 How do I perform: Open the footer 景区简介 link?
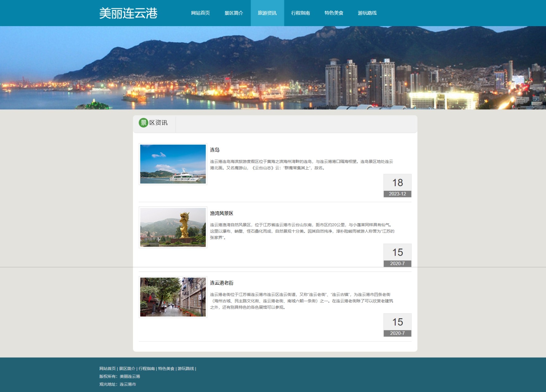pos(127,369)
